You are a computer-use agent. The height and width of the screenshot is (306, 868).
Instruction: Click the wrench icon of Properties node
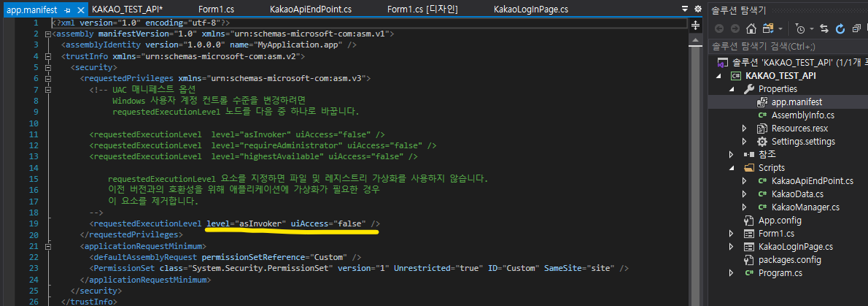[x=748, y=88]
